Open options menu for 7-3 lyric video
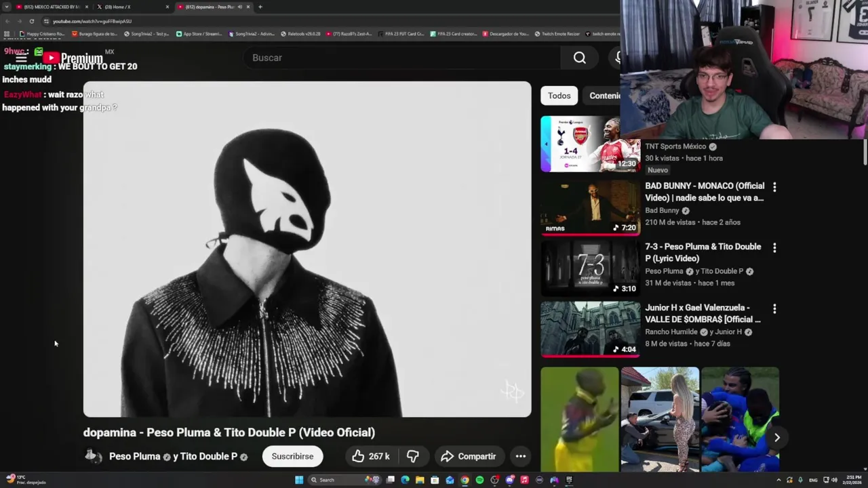Screen dimensions: 868x488 point(774,247)
